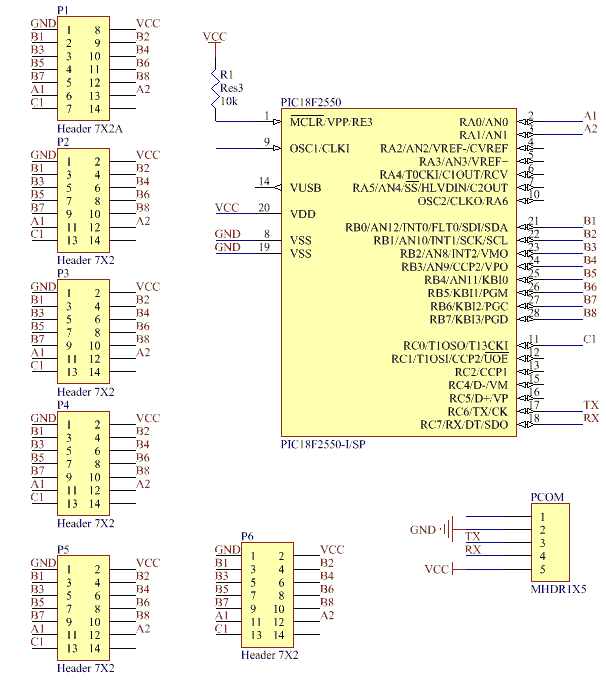Click the P3 header designator
Viewport: 606px width, 685px height.
point(63,273)
